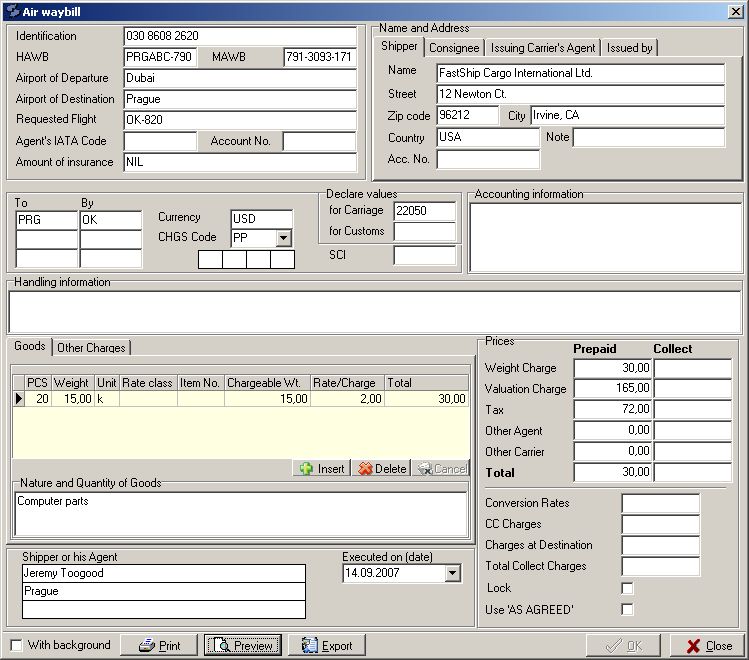The image size is (749, 660).
Task: Switch to Issuing Carrier's Agent tab
Action: (x=543, y=48)
